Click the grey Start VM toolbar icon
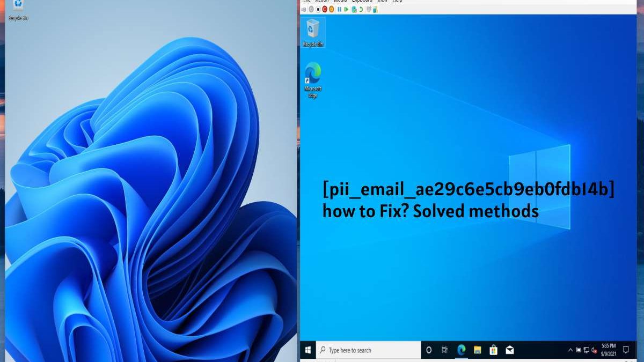Image resolution: width=644 pixels, height=362 pixels. click(x=311, y=9)
